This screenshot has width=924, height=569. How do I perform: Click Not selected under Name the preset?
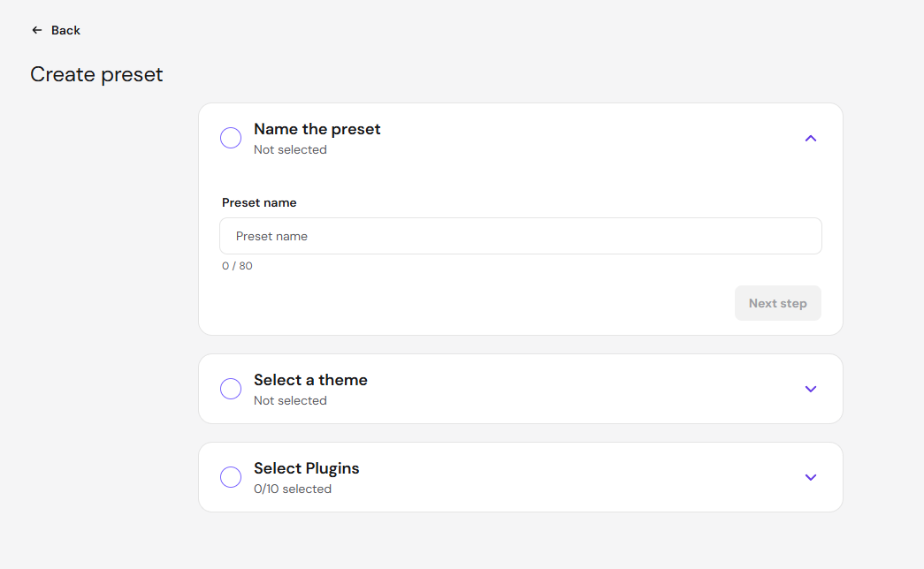290,149
